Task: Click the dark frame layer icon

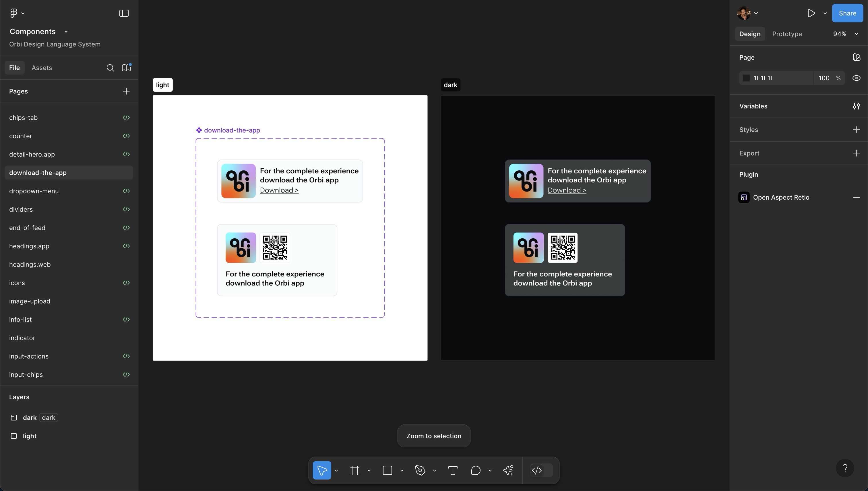Action: point(14,418)
